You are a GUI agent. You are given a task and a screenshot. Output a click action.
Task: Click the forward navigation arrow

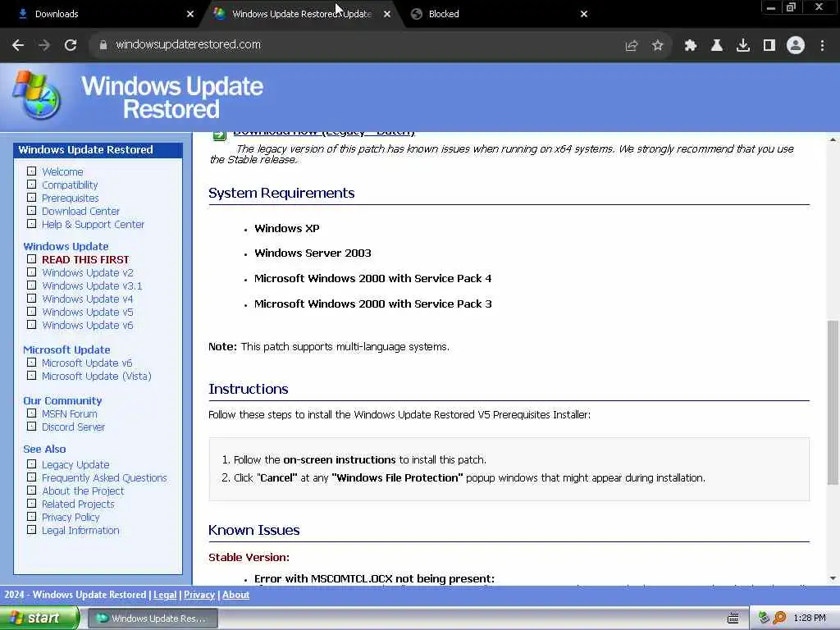click(44, 45)
